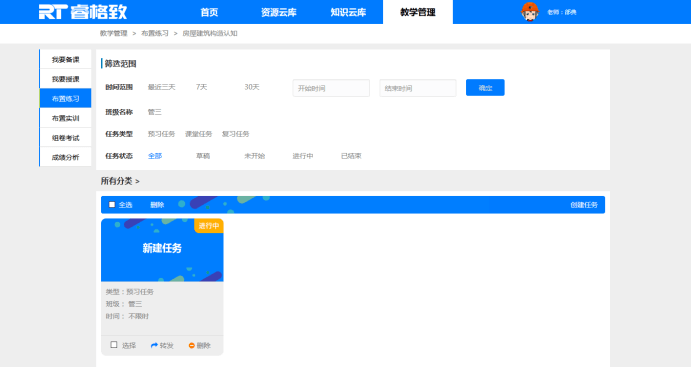Viewport: 692px width, 367px height.
Task: Click 创建任务 in the blue bar
Action: tap(583, 205)
